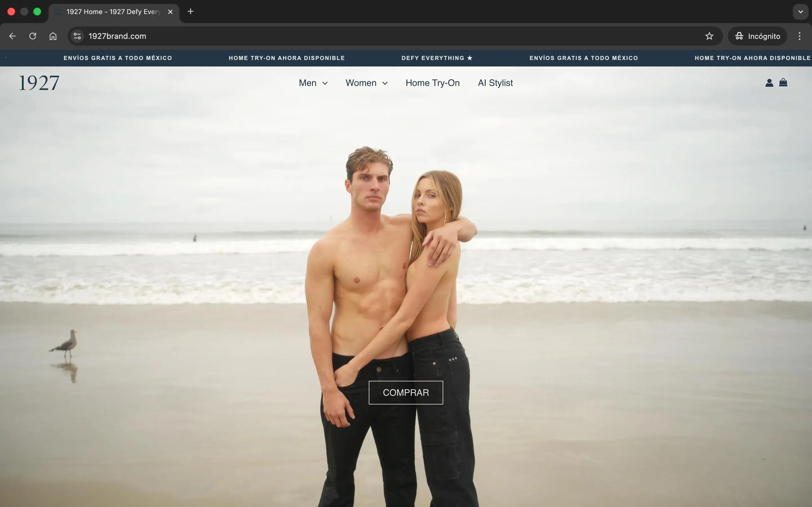The height and width of the screenshot is (507, 812).
Task: Close the 1927 Home tab
Action: coord(170,12)
